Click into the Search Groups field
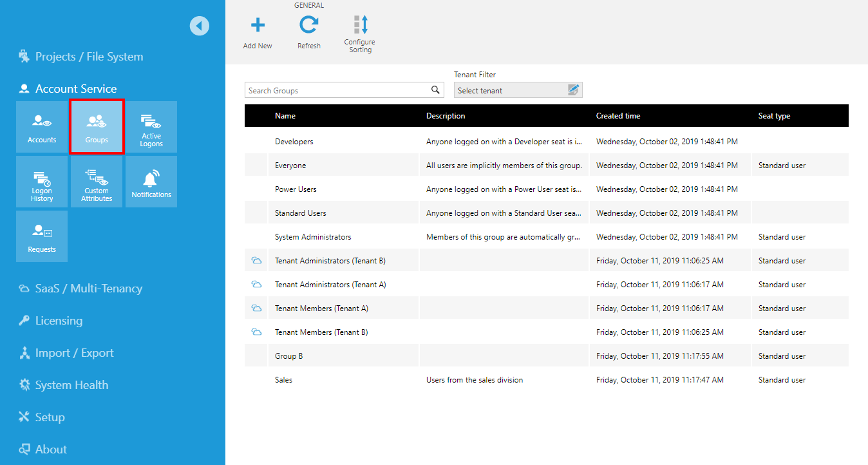 click(x=344, y=90)
